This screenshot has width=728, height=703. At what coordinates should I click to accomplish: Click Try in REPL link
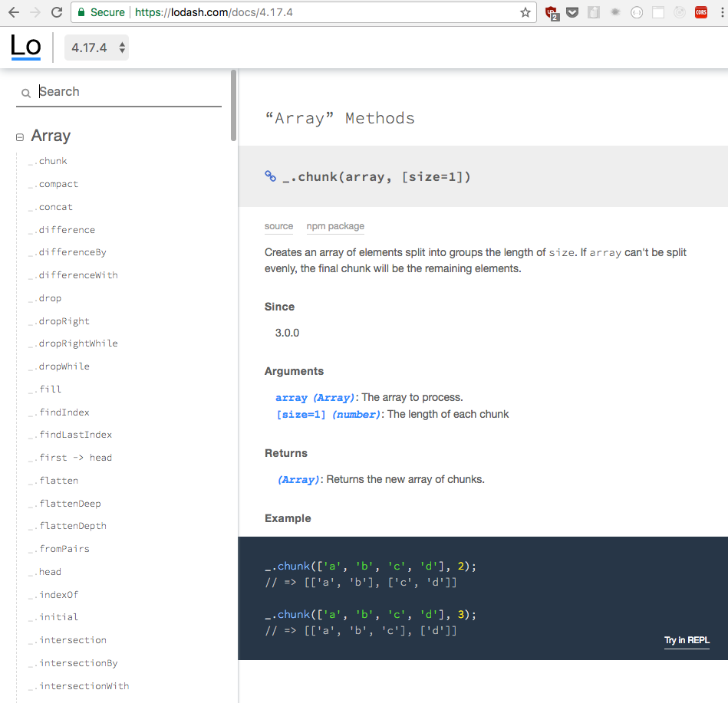point(687,640)
